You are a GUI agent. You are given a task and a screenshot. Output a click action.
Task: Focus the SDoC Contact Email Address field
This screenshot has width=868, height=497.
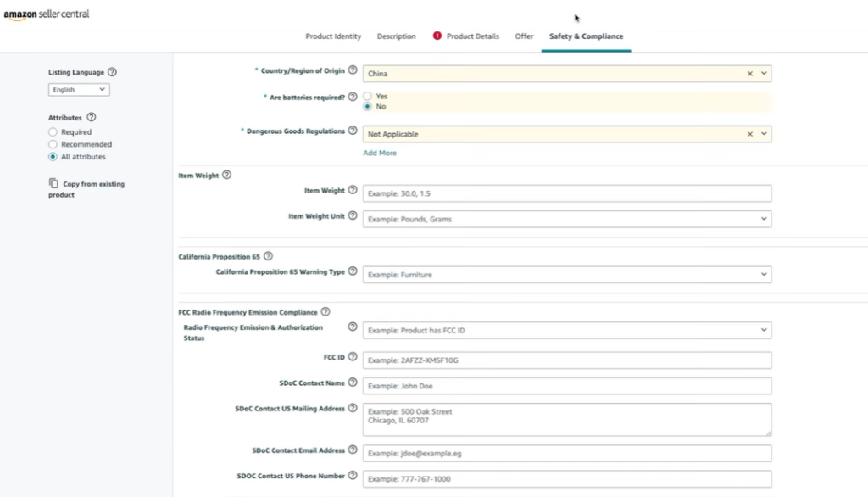tap(567, 453)
